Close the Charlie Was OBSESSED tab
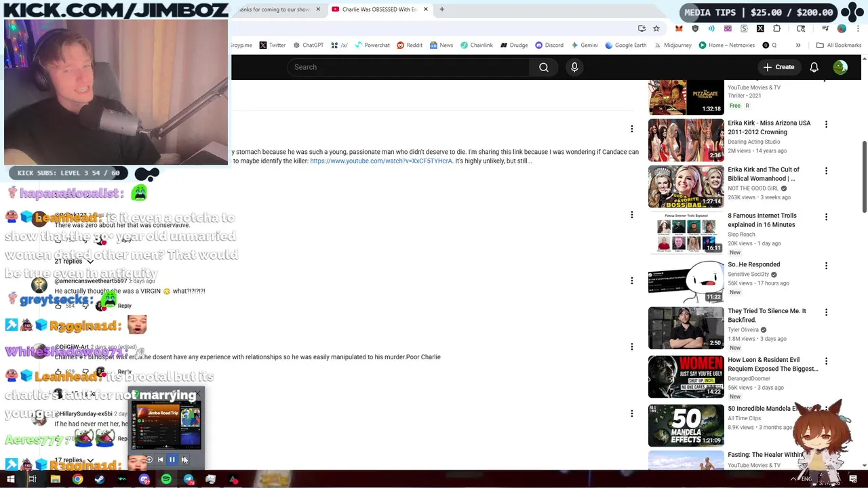Image resolution: width=868 pixels, height=488 pixels. tap(426, 9)
